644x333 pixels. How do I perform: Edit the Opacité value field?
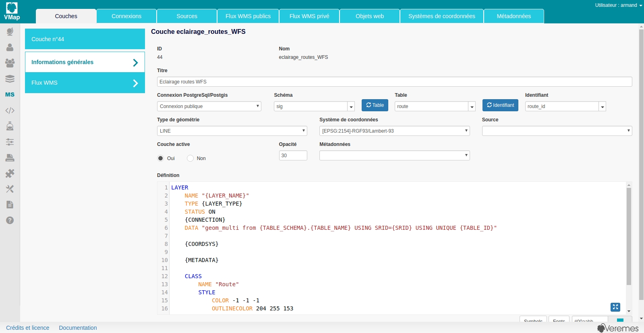pyautogui.click(x=293, y=156)
